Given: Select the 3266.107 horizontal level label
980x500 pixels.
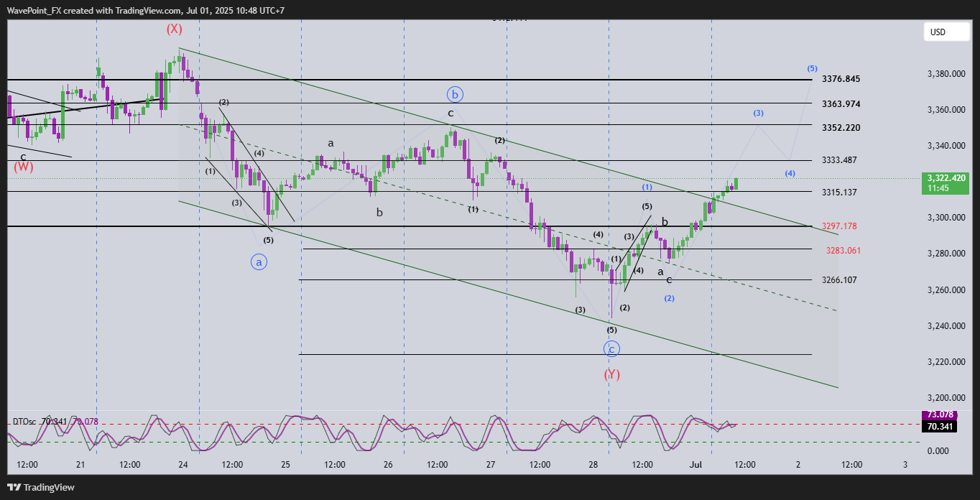Looking at the screenshot, I should 839,280.
